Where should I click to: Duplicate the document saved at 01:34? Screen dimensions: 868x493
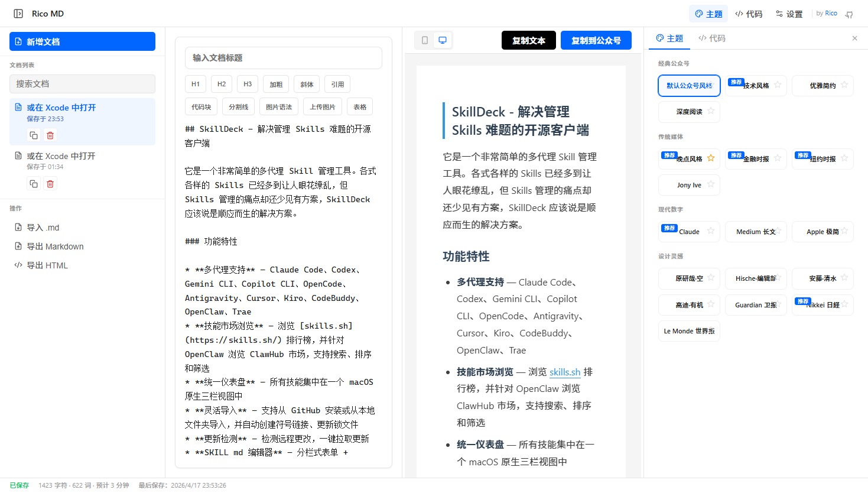point(34,184)
